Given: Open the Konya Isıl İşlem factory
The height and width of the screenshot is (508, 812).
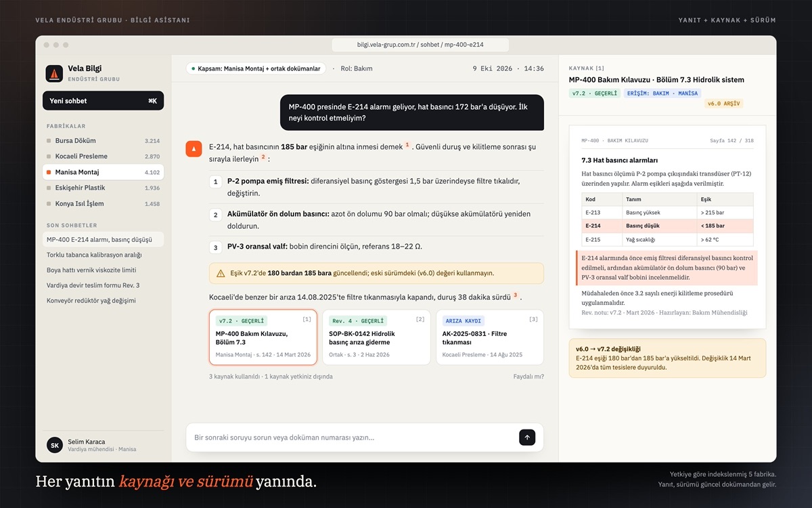Looking at the screenshot, I should coord(103,203).
